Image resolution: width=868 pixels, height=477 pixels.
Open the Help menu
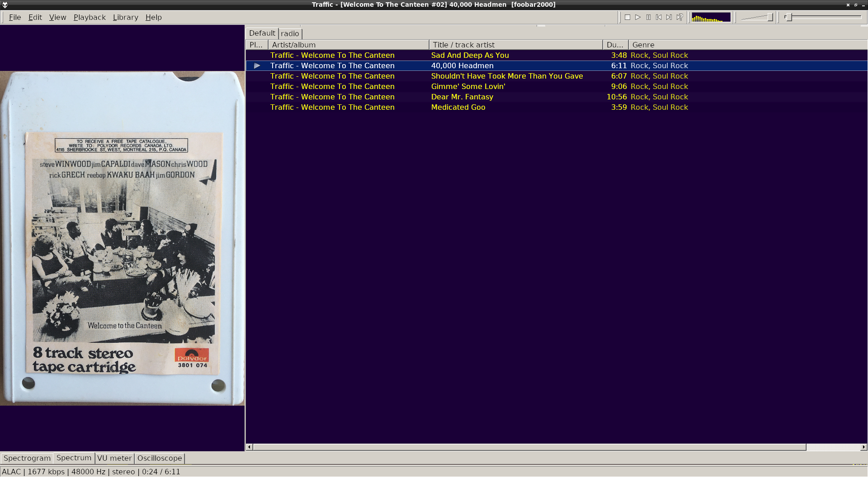click(x=153, y=17)
